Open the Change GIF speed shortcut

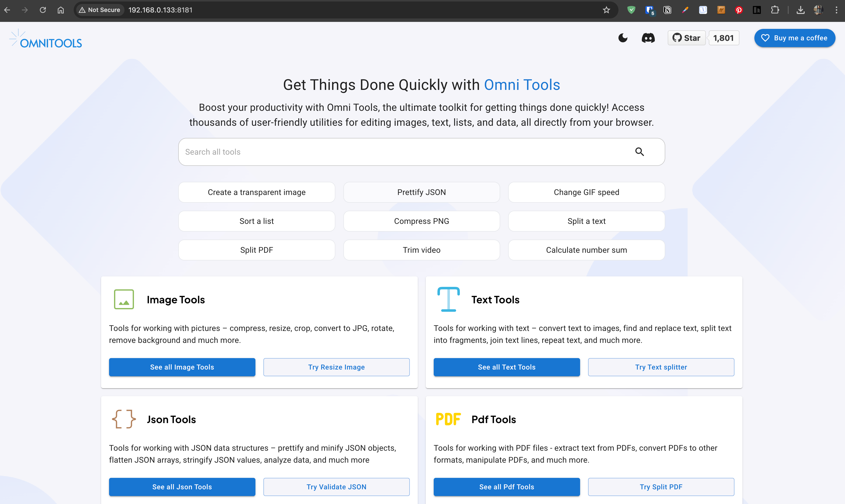[x=586, y=192]
